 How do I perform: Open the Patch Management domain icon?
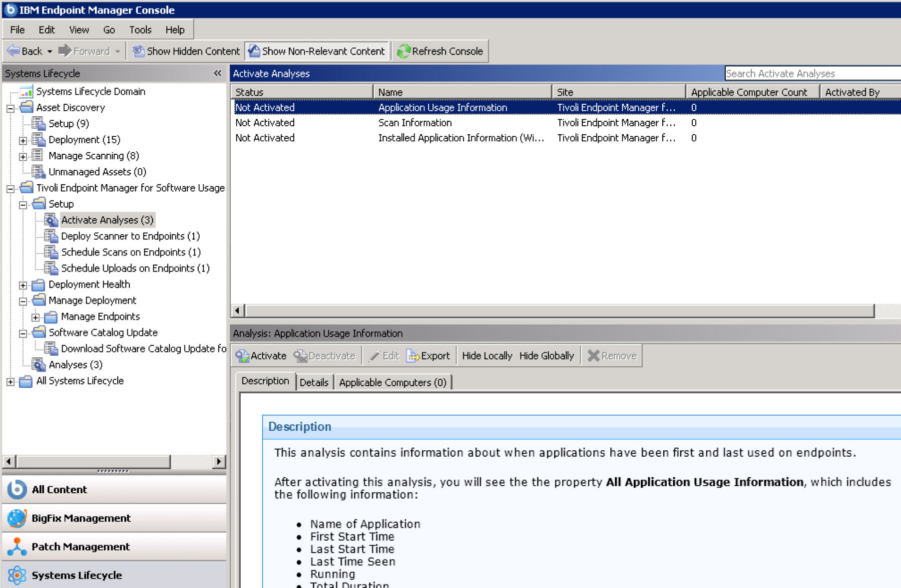point(17,547)
